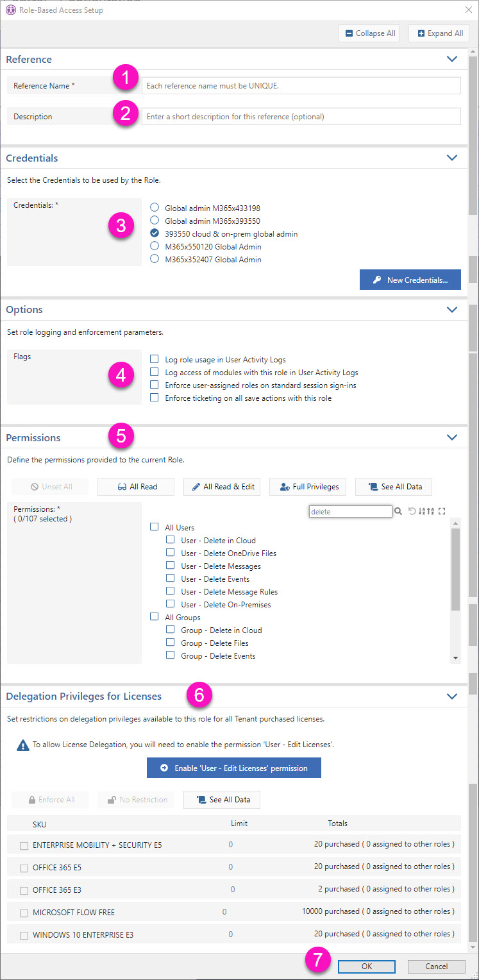Select Global admin M365x433198 credentials
The width and height of the screenshot is (479, 980).
pos(154,208)
